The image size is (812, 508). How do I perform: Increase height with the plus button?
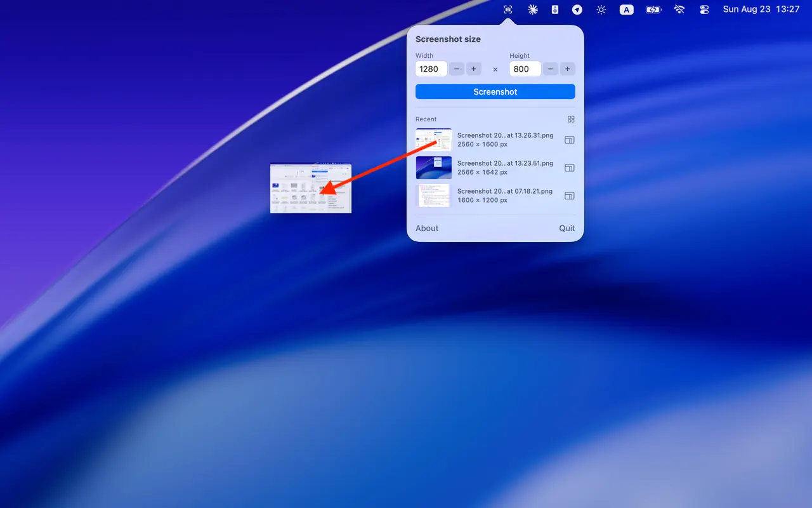click(568, 69)
